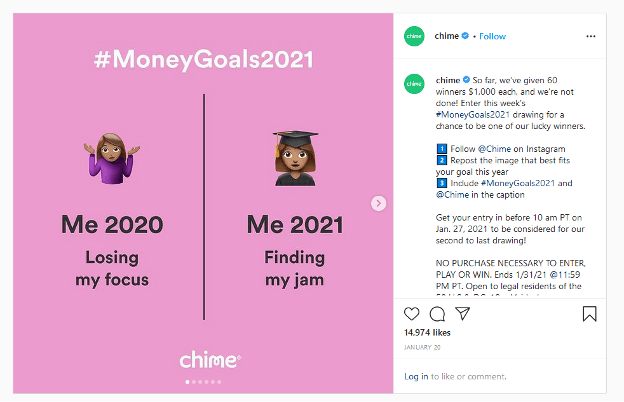
Task: Open the @Chime mention after Follow
Action: point(494,149)
